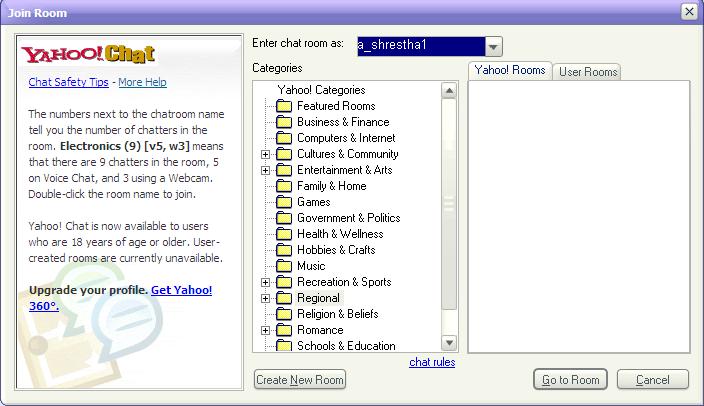Click the Create New Room button

300,380
